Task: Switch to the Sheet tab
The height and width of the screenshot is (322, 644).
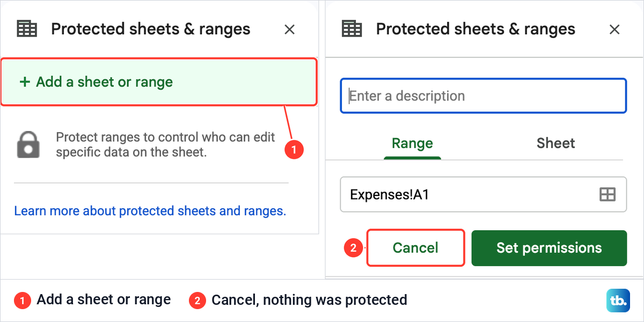Action: [x=555, y=143]
